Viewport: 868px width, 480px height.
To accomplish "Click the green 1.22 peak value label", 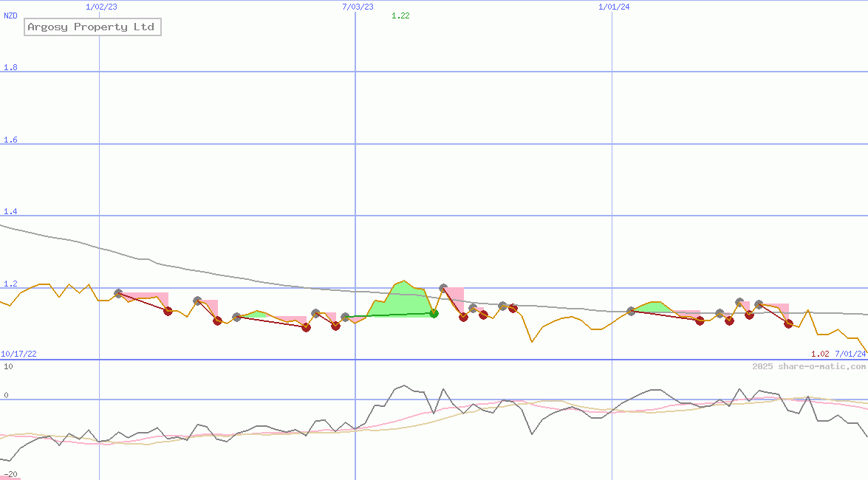I will (400, 16).
